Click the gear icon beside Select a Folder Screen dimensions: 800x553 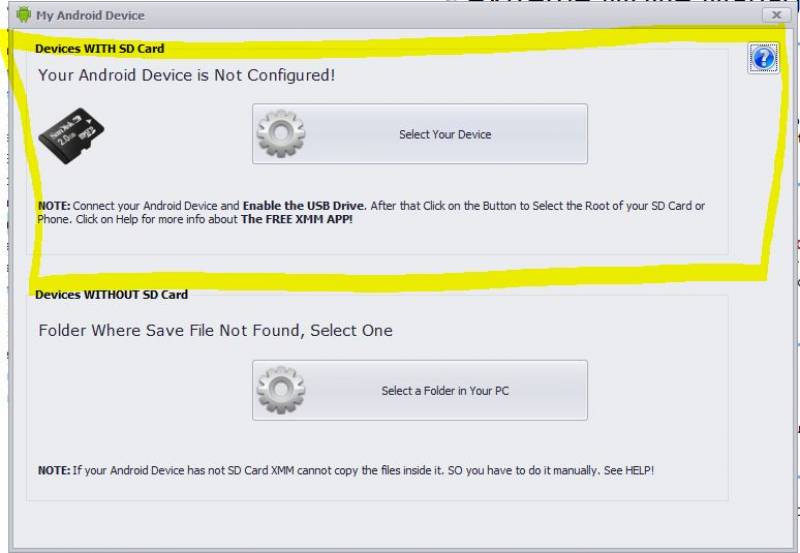click(281, 390)
